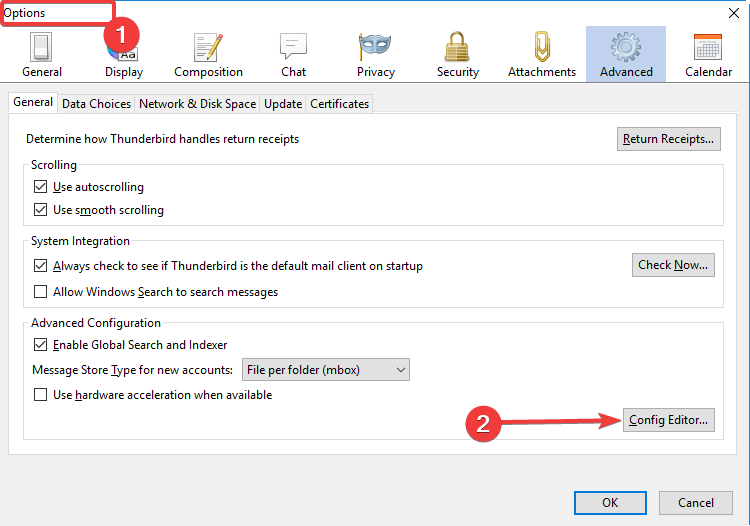The width and height of the screenshot is (750, 526).
Task: Enable Allow Windows Search to search messages
Action: (x=41, y=292)
